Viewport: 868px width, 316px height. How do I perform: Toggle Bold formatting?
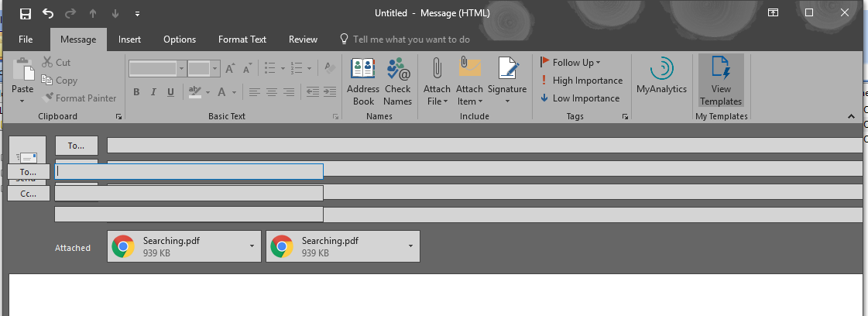(x=136, y=92)
